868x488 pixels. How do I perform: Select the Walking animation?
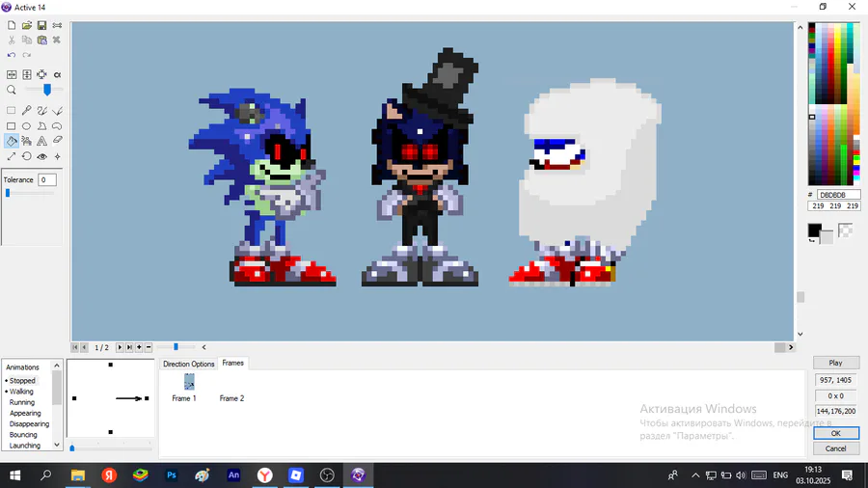(21, 392)
